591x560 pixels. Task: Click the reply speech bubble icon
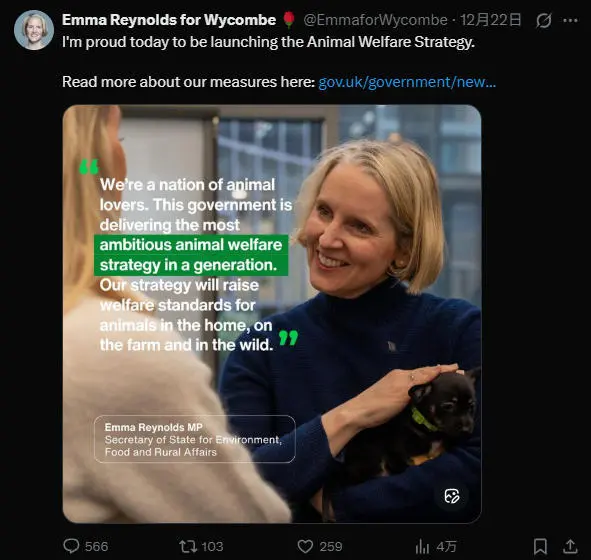click(71, 546)
